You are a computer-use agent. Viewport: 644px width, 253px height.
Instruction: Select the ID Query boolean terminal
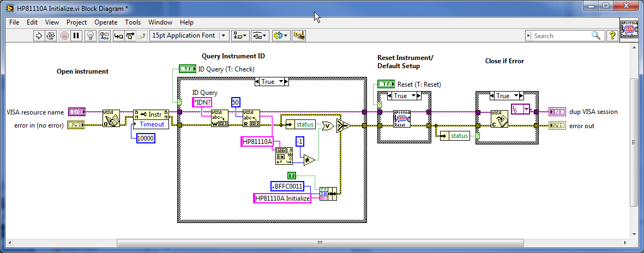click(188, 69)
